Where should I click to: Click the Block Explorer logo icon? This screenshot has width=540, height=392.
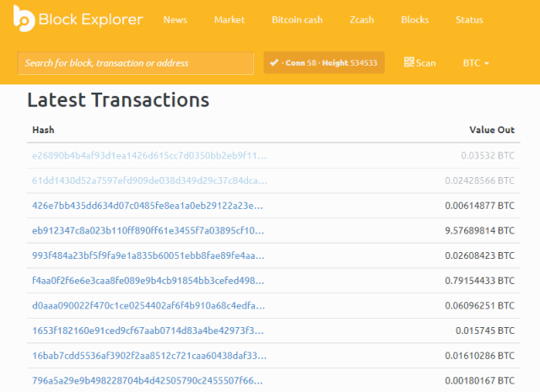click(x=24, y=19)
